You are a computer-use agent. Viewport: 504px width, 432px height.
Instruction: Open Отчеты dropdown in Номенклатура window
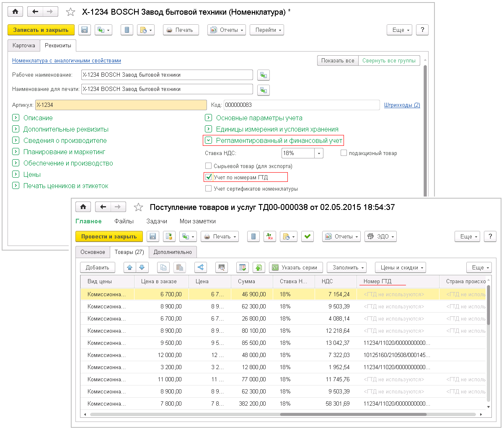[x=227, y=30]
